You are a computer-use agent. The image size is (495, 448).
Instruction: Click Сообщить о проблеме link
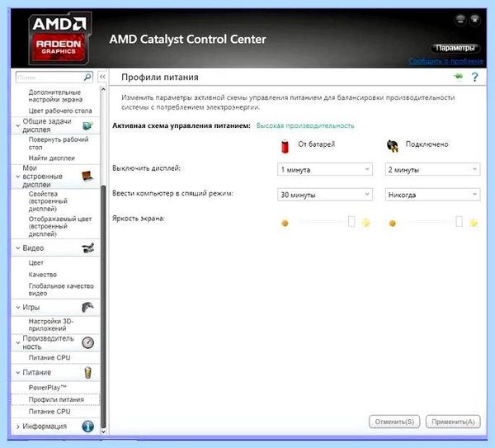tap(445, 61)
